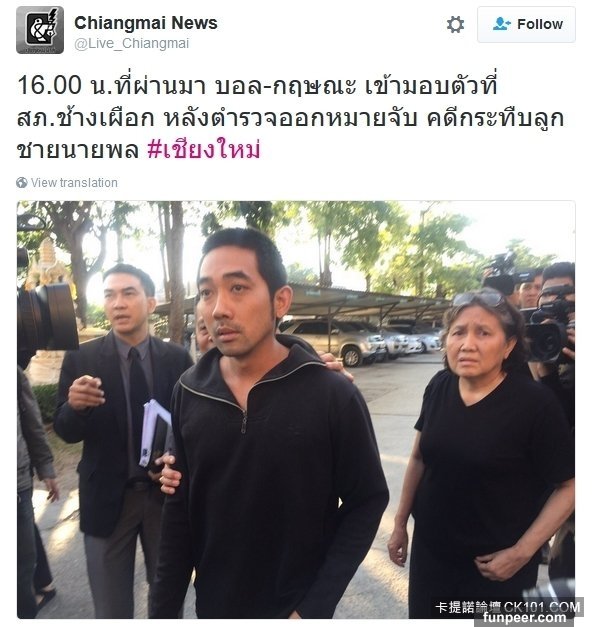The height and width of the screenshot is (627, 594).
Task: Click the papers held by suited man
Action: [155, 433]
